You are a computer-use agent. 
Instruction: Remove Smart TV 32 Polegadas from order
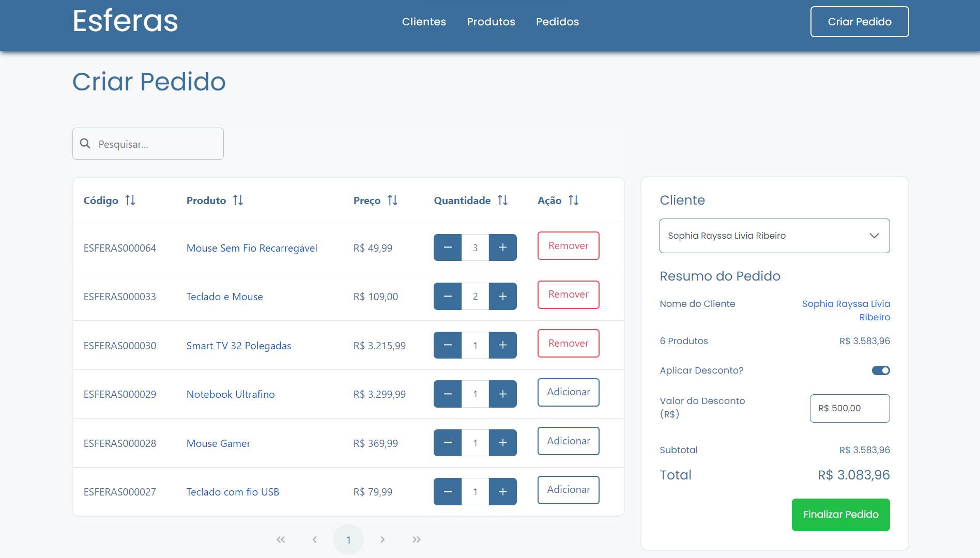click(569, 344)
